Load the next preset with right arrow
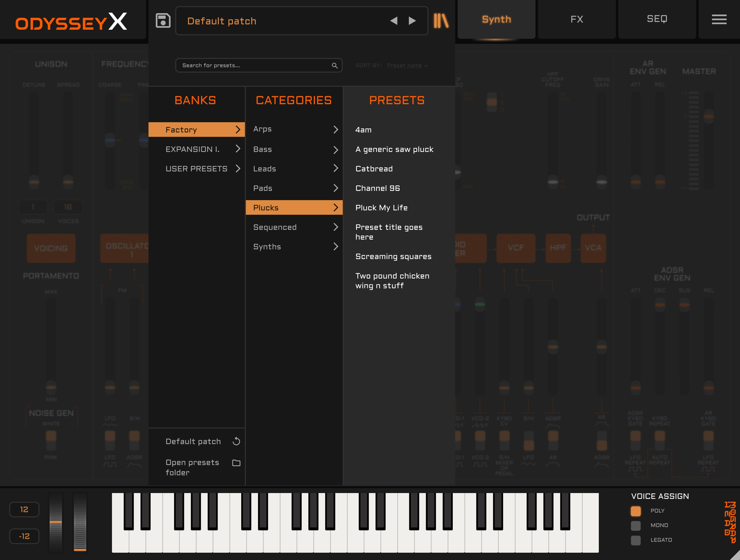The image size is (740, 560). [412, 21]
